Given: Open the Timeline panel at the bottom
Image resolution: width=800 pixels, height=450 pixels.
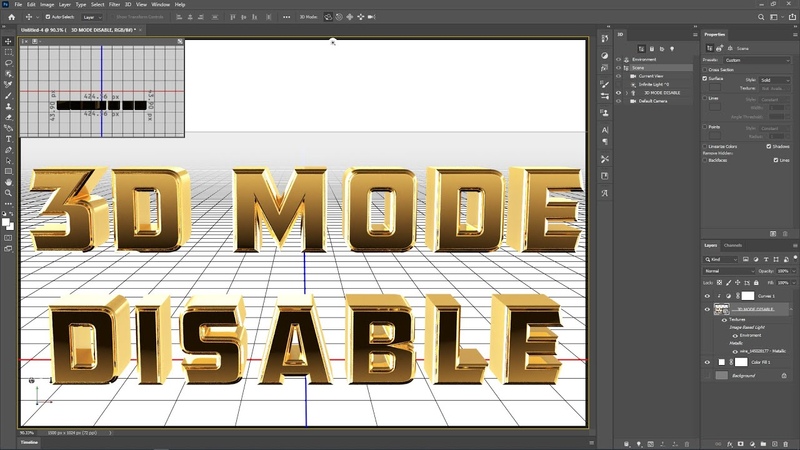Looking at the screenshot, I should click(29, 442).
